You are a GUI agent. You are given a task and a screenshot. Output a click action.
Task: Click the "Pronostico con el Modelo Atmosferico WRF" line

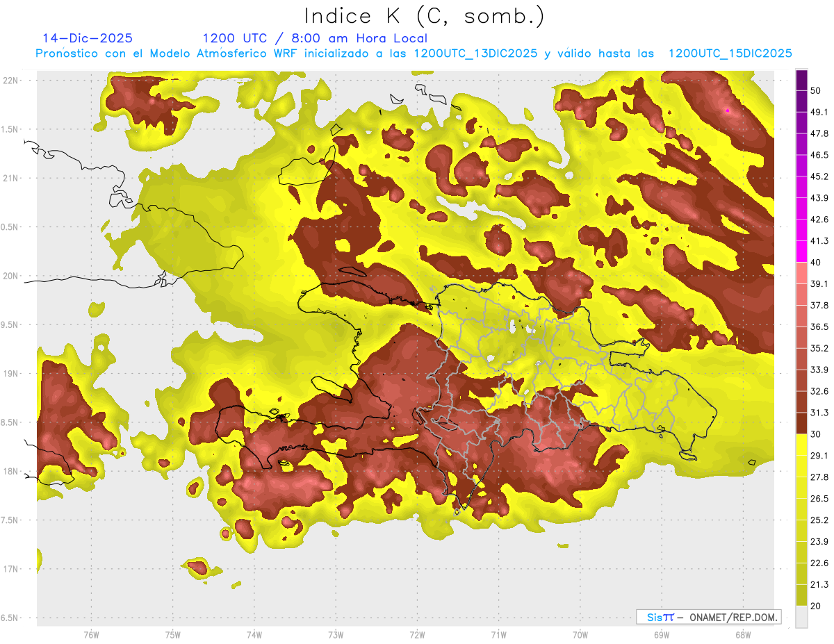414,53
